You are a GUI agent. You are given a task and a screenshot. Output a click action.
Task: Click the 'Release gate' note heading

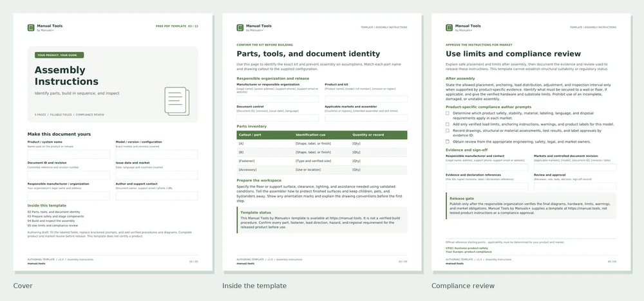click(462, 199)
